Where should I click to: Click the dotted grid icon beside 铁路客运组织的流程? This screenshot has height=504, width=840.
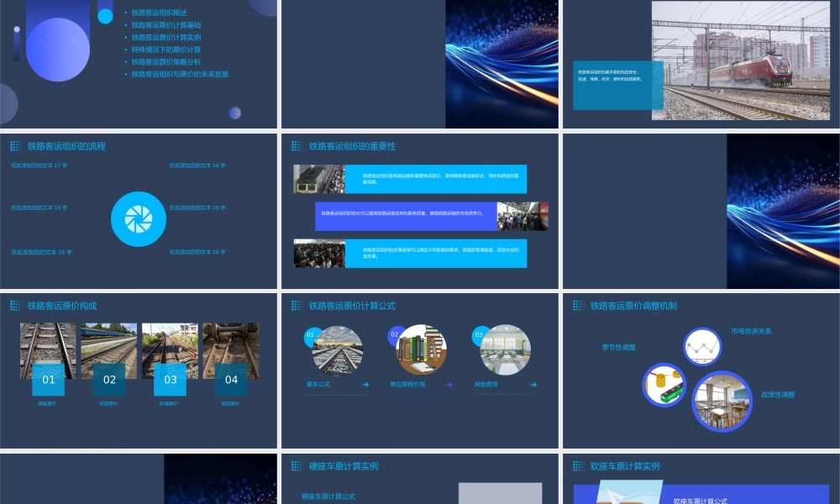point(15,146)
